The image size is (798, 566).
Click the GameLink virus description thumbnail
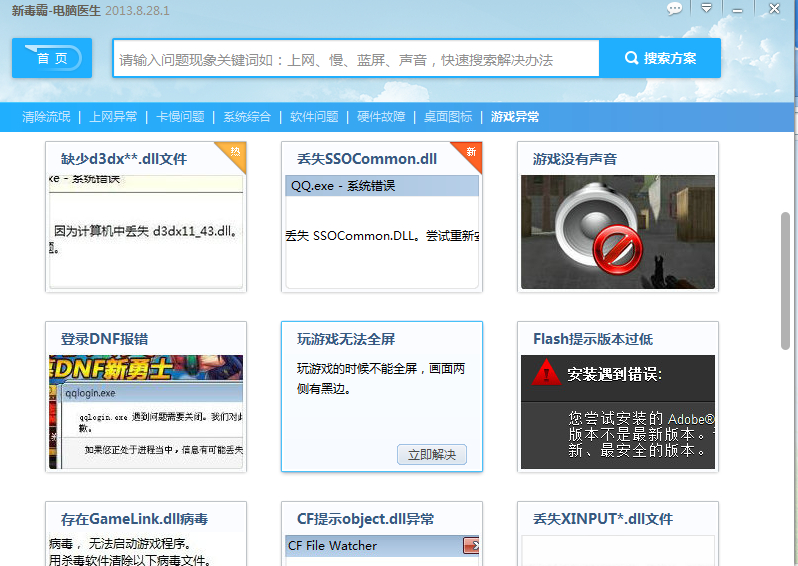146,551
